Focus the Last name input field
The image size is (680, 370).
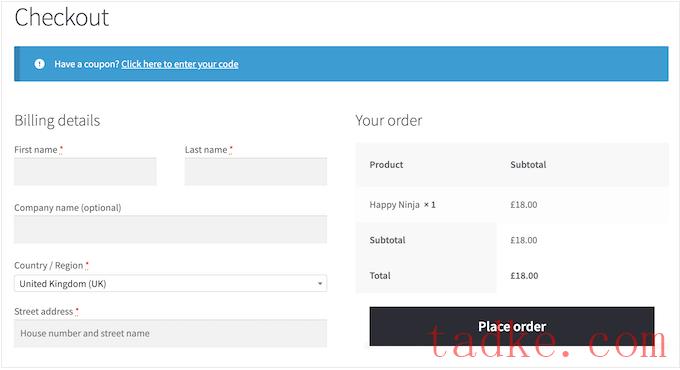[x=256, y=172]
